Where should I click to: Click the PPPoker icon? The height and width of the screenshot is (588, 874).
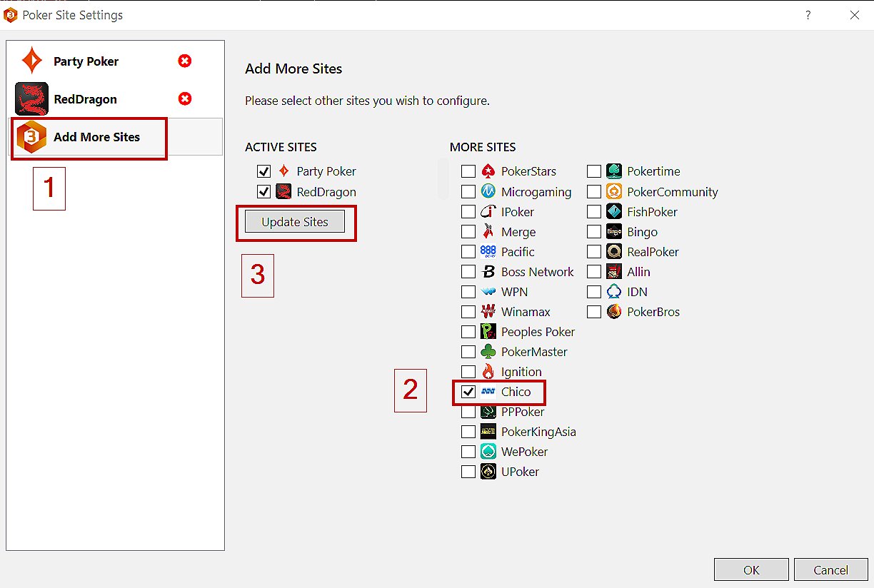488,411
